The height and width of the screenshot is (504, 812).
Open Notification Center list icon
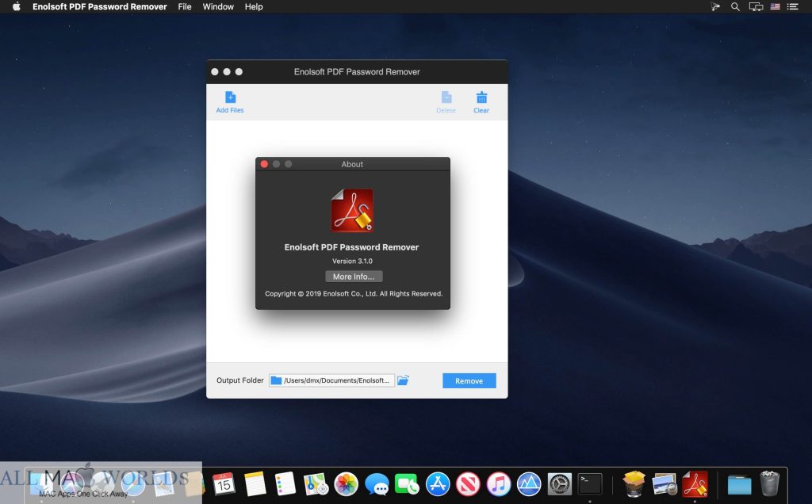[792, 6]
